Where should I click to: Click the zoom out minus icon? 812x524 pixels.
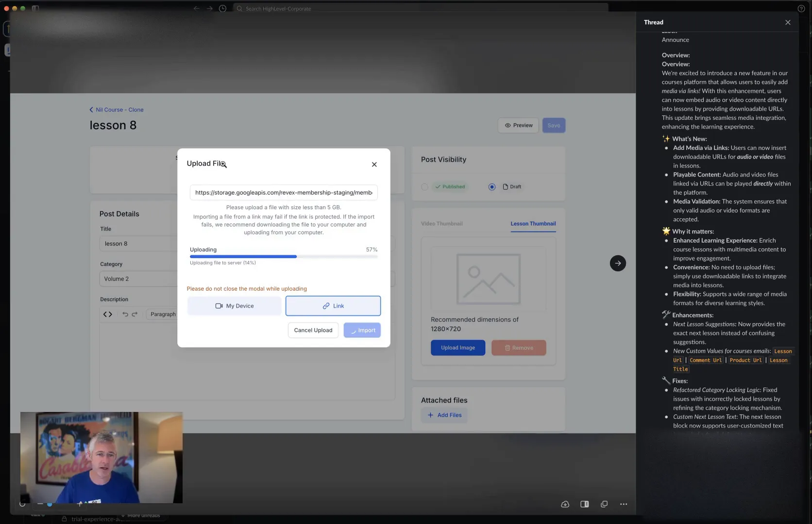click(x=40, y=504)
